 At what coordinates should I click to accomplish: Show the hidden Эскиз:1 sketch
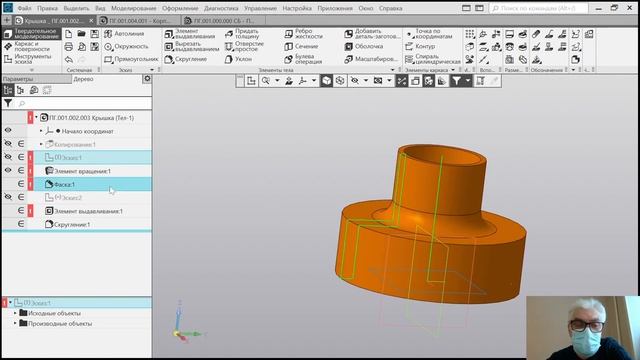pyautogui.click(x=8, y=157)
